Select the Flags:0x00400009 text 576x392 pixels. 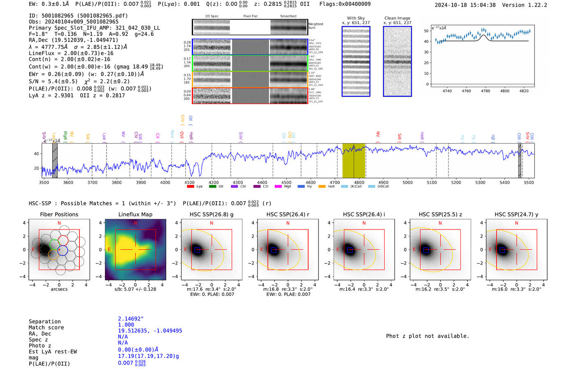coord(345,4)
